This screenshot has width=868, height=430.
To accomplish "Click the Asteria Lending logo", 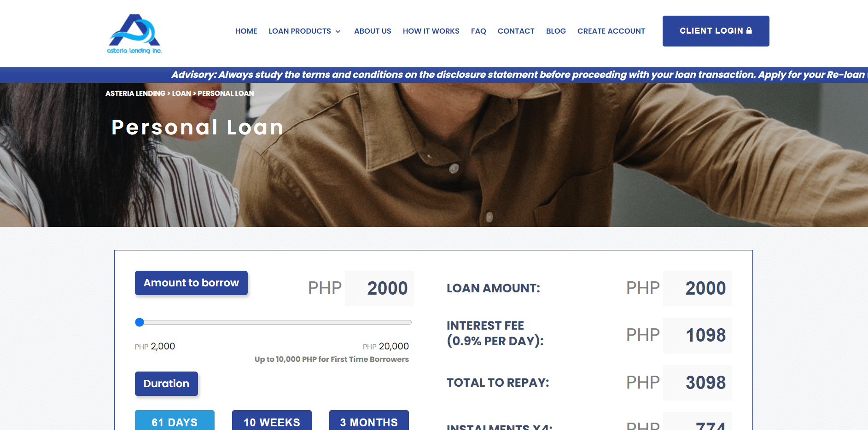I will 134,34.
